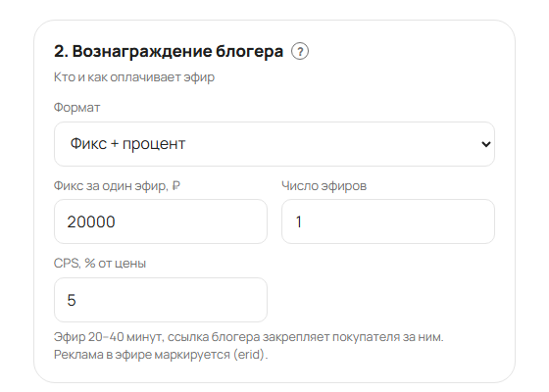Click the question mark help icon
This screenshot has width=549, height=392.
pyautogui.click(x=300, y=51)
